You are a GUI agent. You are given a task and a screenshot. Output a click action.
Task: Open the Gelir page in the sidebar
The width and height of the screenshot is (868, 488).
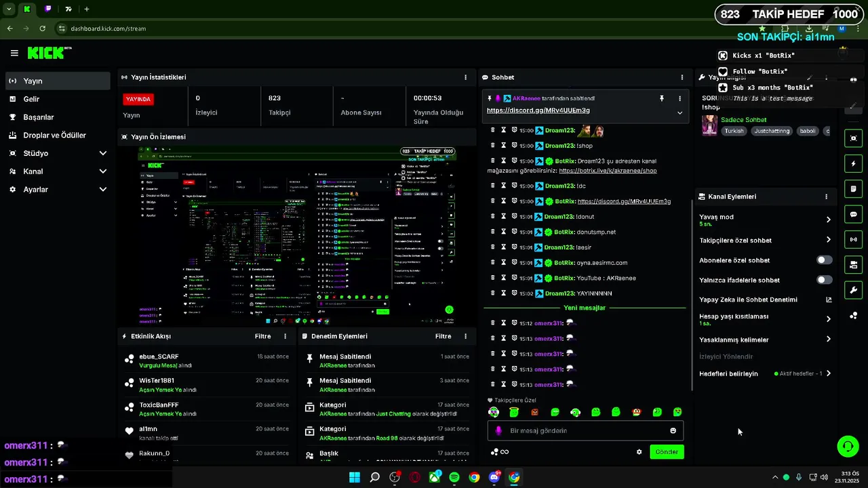pos(58,99)
